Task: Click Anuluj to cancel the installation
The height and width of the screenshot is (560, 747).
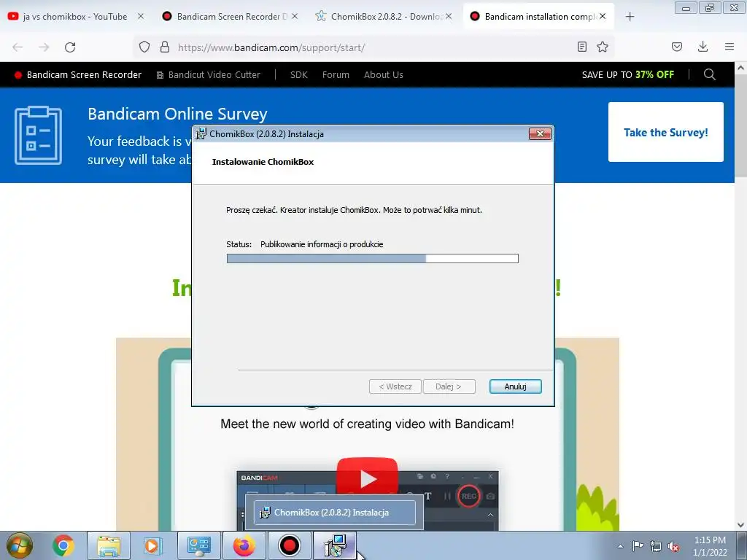Action: (x=516, y=386)
